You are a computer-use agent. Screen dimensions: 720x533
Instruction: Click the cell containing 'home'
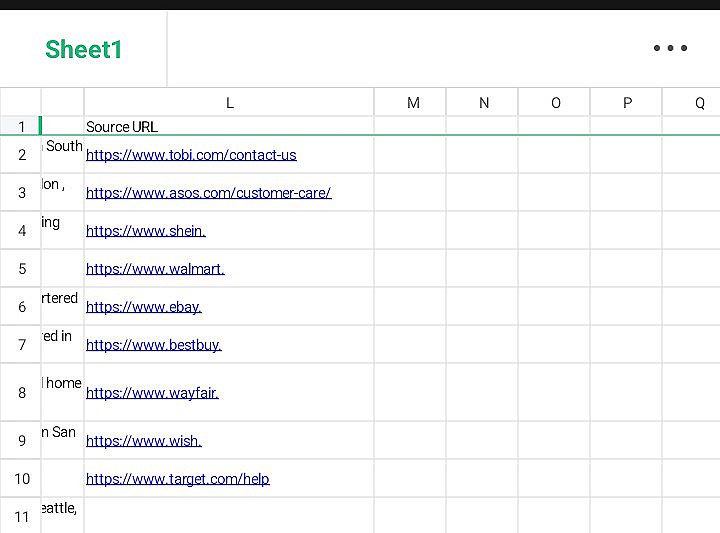pos(62,393)
